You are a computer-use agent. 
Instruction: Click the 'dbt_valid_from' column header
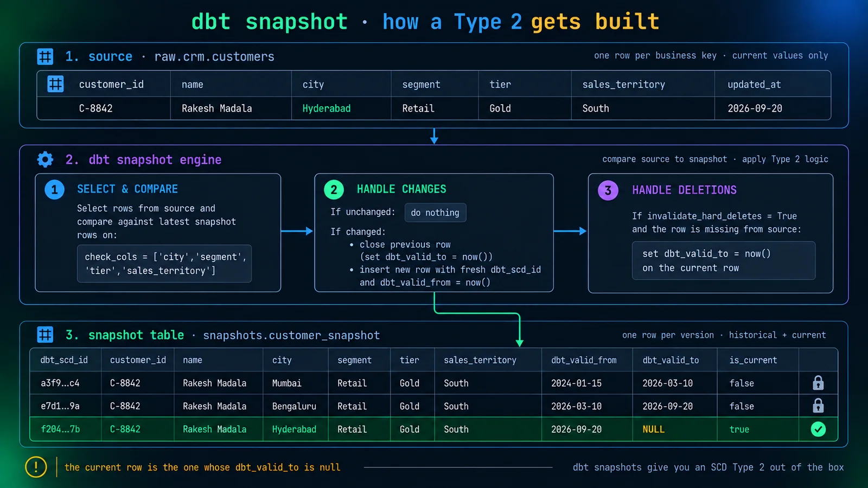tap(584, 360)
